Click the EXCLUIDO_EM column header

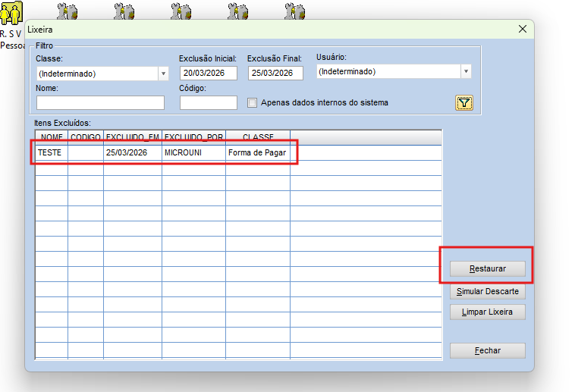click(133, 136)
